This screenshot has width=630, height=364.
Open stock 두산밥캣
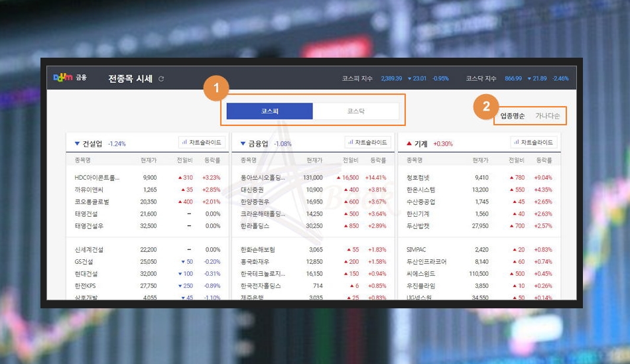point(418,226)
